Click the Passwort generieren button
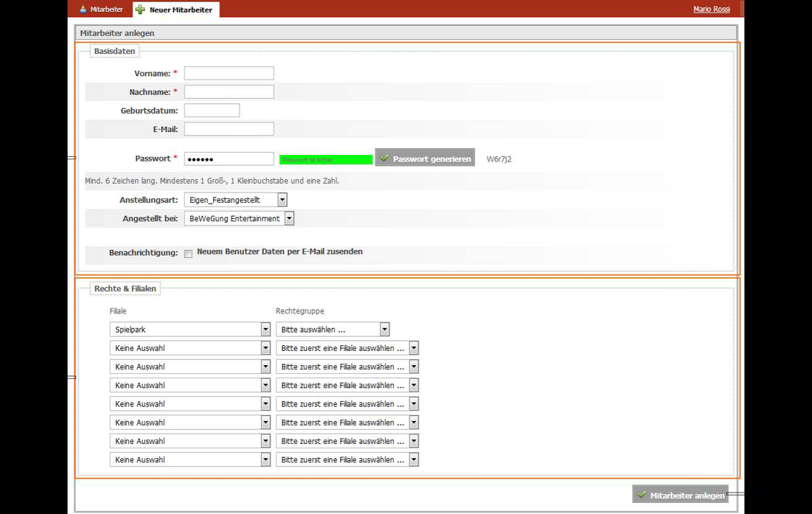 tap(425, 159)
